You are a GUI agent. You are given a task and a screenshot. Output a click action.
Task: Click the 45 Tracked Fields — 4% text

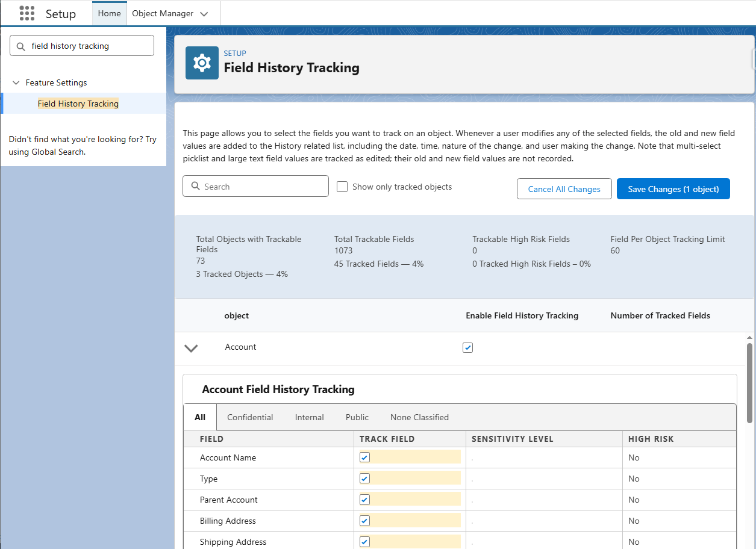[379, 264]
